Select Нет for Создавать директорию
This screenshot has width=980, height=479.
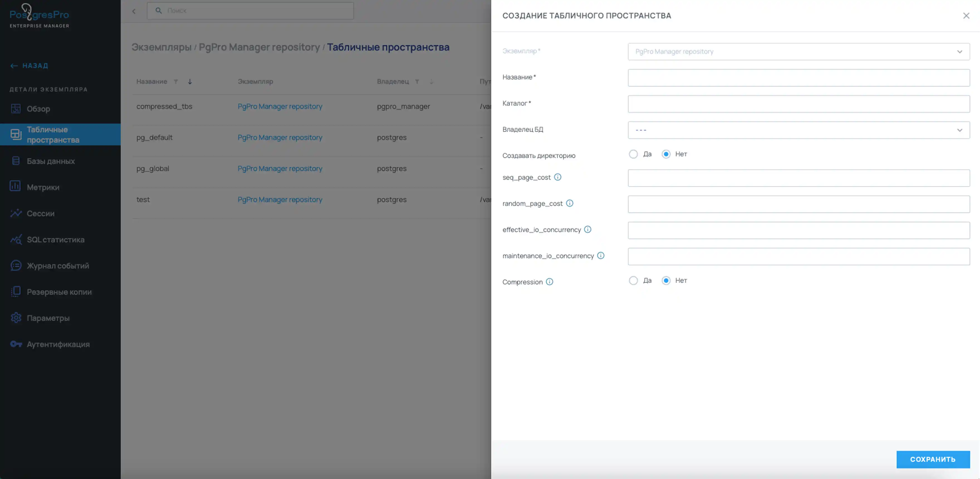pos(666,154)
